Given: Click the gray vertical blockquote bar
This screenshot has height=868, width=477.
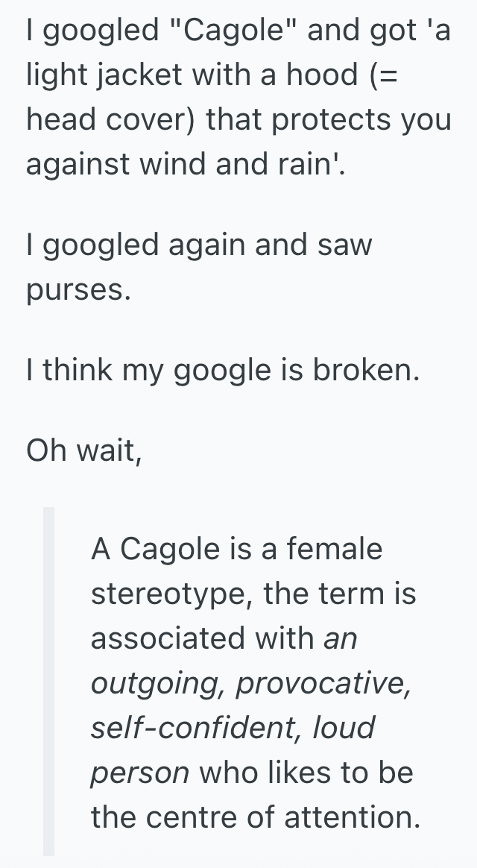Looking at the screenshot, I should (x=48, y=681).
